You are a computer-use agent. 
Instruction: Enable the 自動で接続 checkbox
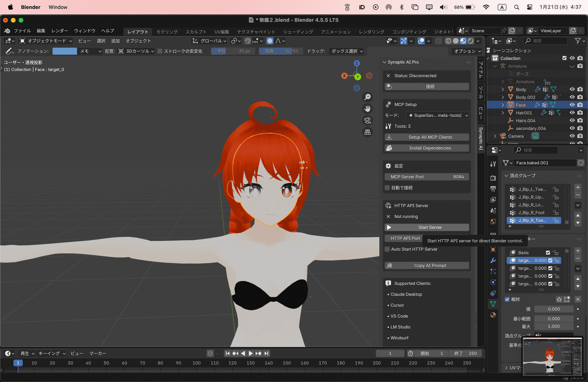[x=387, y=187]
